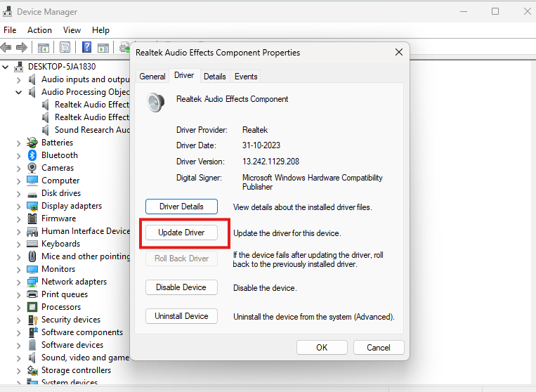Click the speaker icon in Properties dialog
Screen dimensions: 536x392
click(x=155, y=102)
